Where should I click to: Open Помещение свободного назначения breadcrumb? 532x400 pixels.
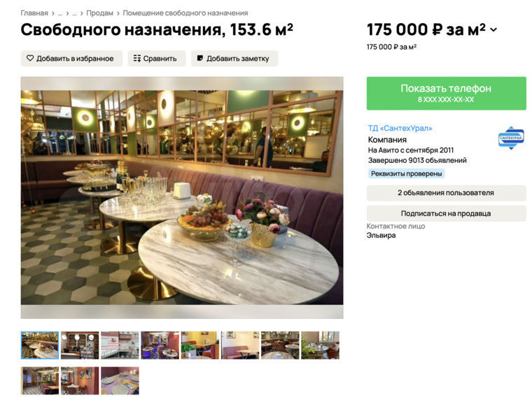185,13
